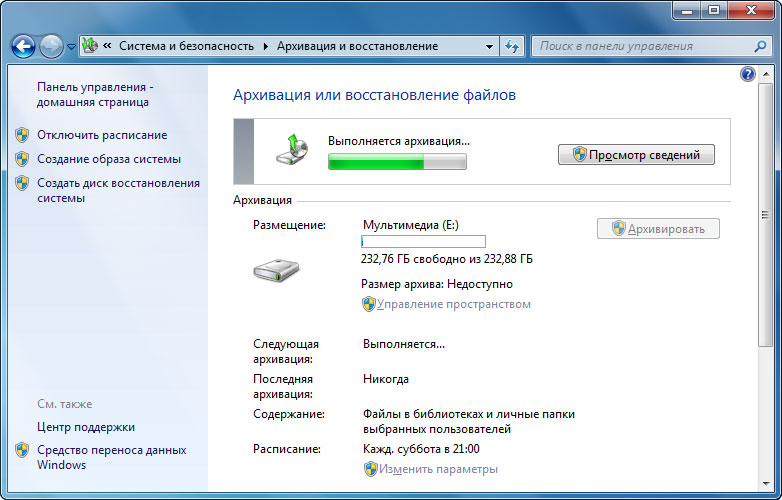Click the scrollbar down arrow

(x=765, y=484)
